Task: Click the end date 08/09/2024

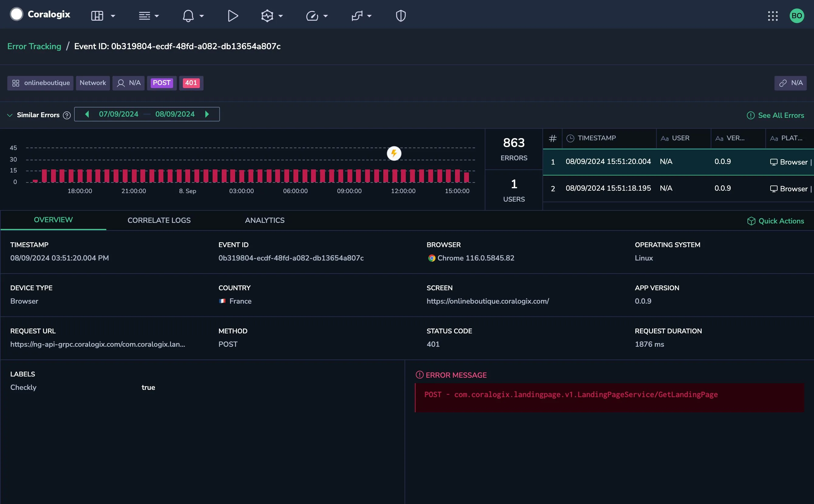Action: point(175,114)
